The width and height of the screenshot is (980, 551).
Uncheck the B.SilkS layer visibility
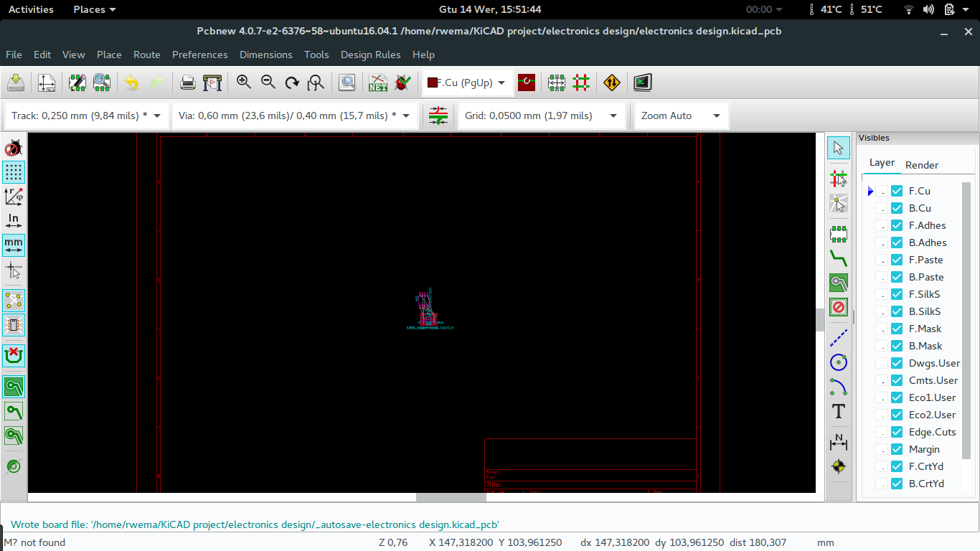[896, 311]
